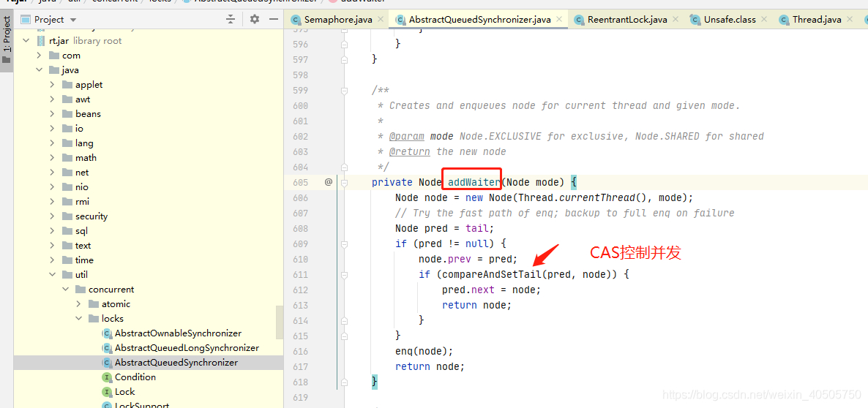Open Project panel settings gear
868x408 pixels.
(254, 19)
